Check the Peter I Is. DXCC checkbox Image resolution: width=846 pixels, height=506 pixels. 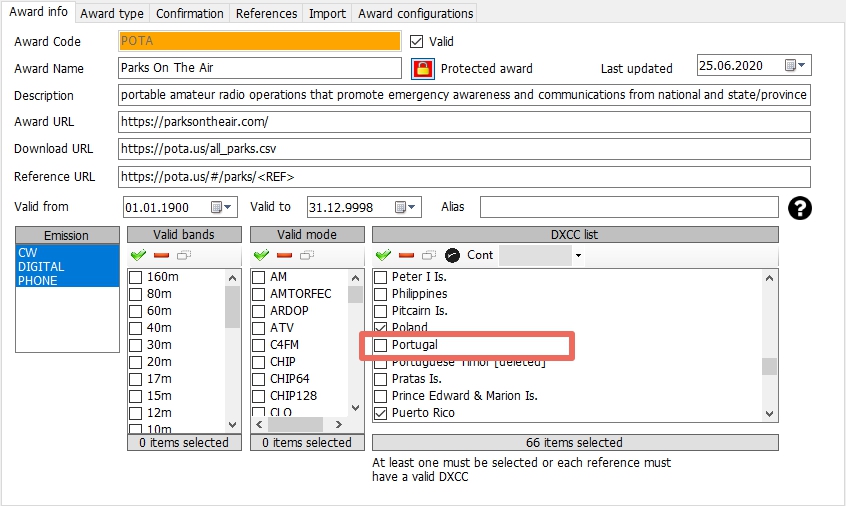380,277
